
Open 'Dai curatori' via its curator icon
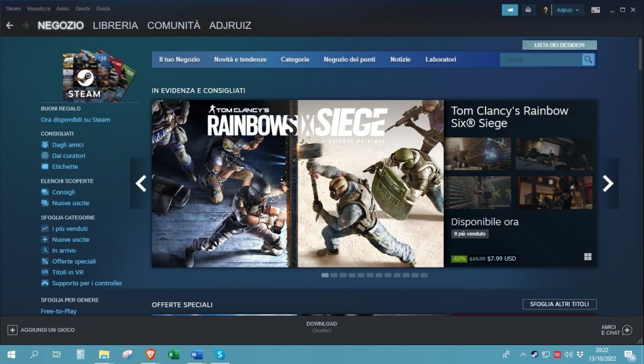pos(43,155)
